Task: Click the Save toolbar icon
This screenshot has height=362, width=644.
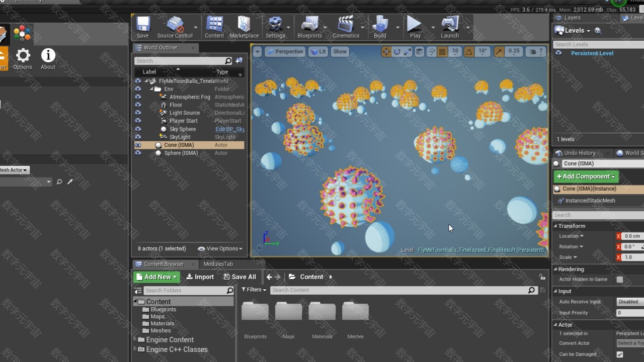Action: pos(143,27)
